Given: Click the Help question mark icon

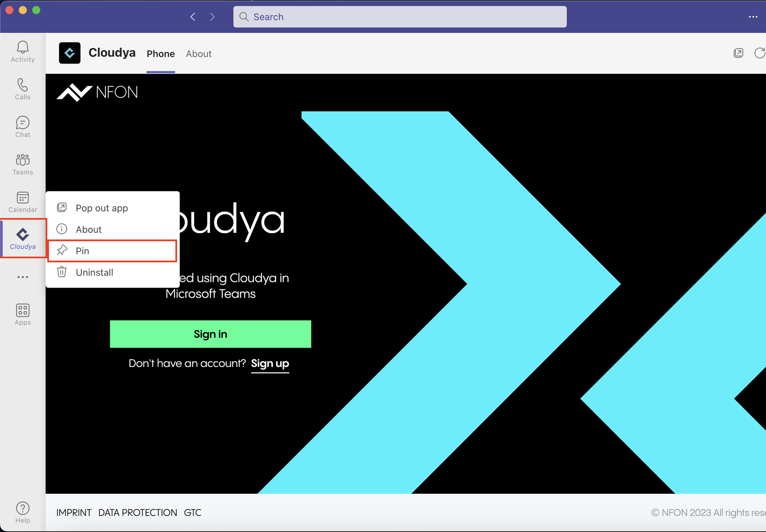Looking at the screenshot, I should tap(23, 512).
